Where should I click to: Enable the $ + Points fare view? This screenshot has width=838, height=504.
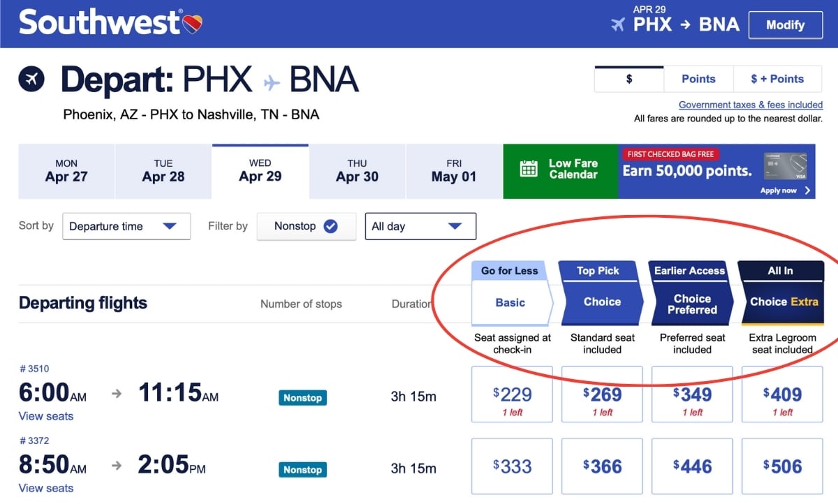[x=777, y=79]
